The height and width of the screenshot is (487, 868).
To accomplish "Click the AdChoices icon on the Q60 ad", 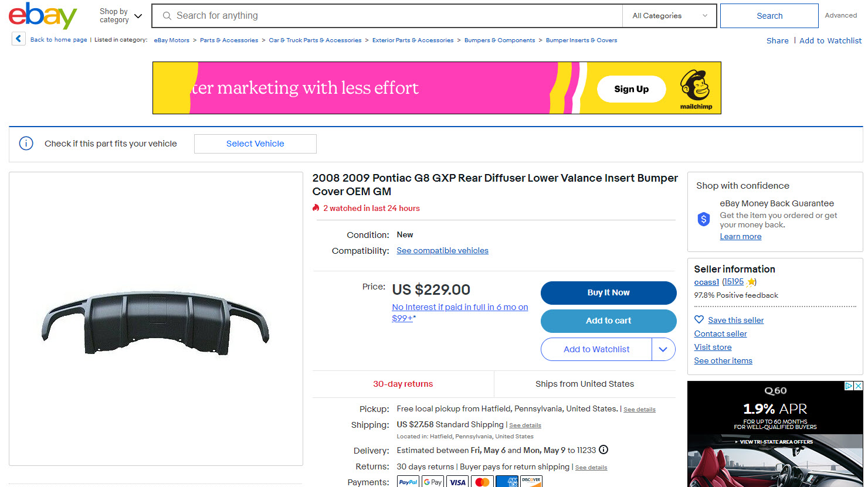I will point(849,386).
